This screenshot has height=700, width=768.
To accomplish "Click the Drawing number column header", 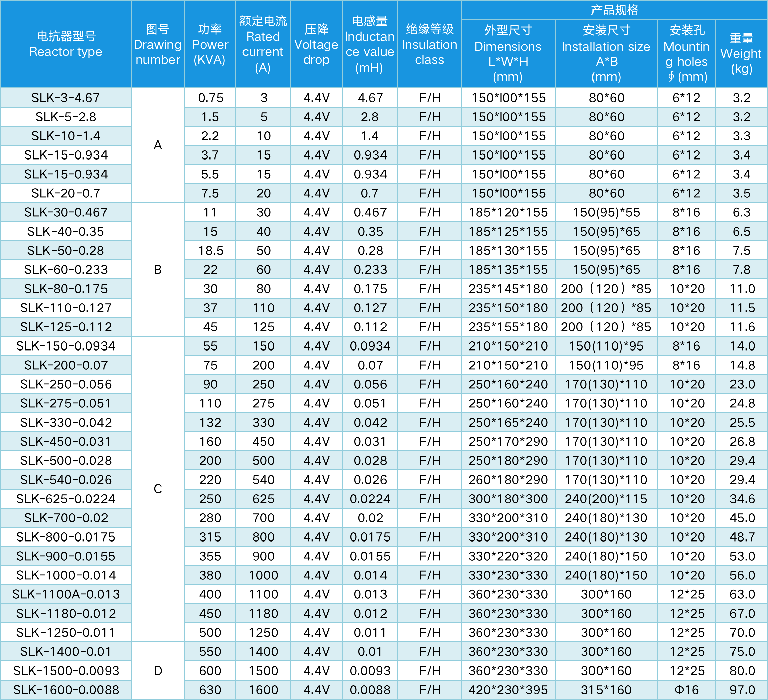I will coord(157,44).
